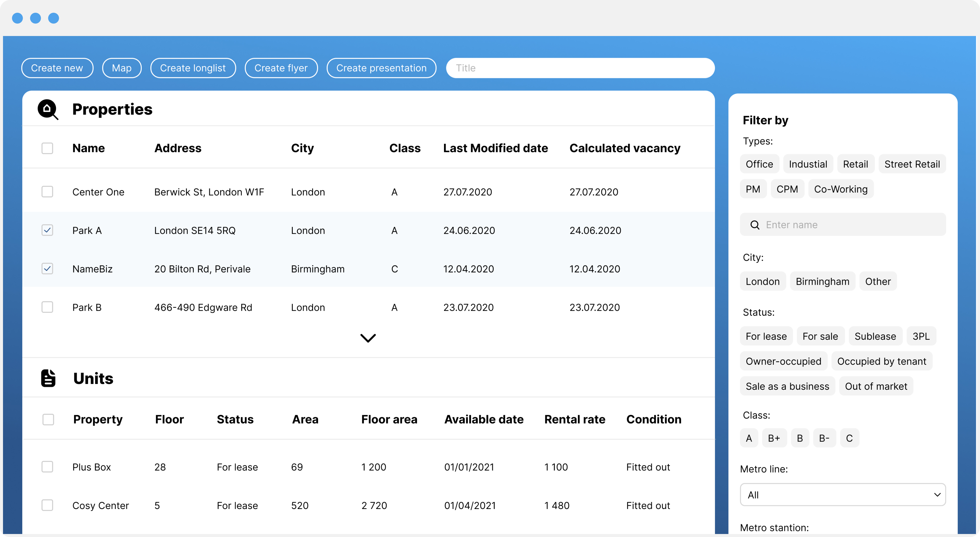Image resolution: width=980 pixels, height=537 pixels.
Task: Select all properties with header checkbox
Action: pyautogui.click(x=47, y=148)
